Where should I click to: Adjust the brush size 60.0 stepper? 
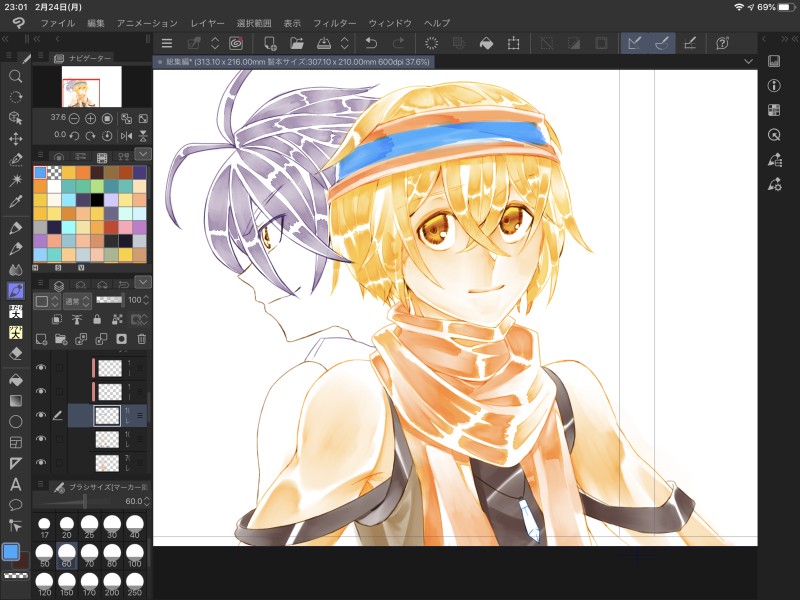click(x=146, y=501)
